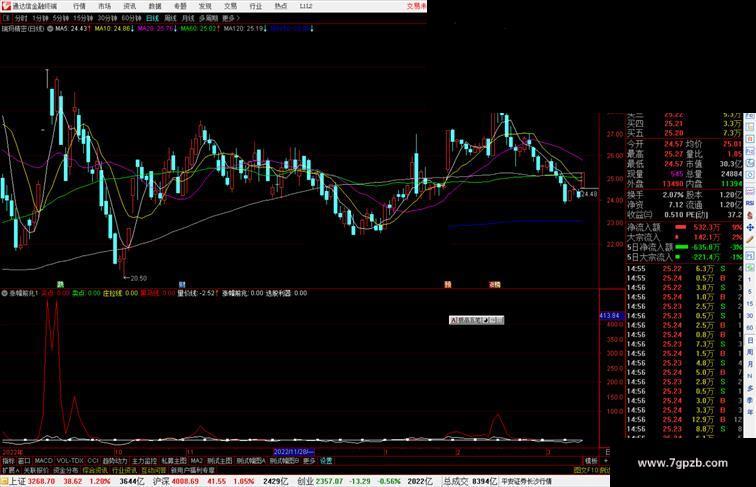
Task: Select the MA2 indicator tab
Action: [197, 461]
